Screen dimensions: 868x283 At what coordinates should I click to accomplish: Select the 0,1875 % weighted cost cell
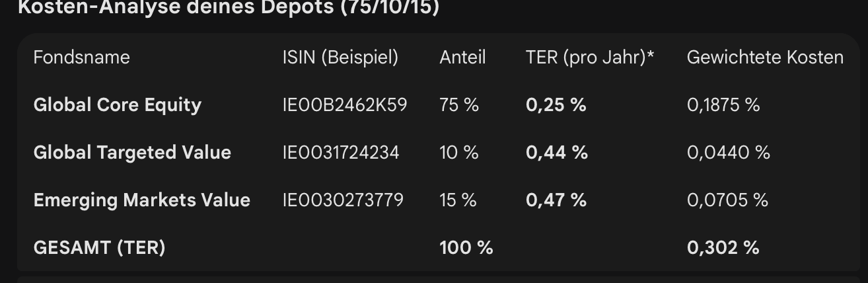pos(723,105)
